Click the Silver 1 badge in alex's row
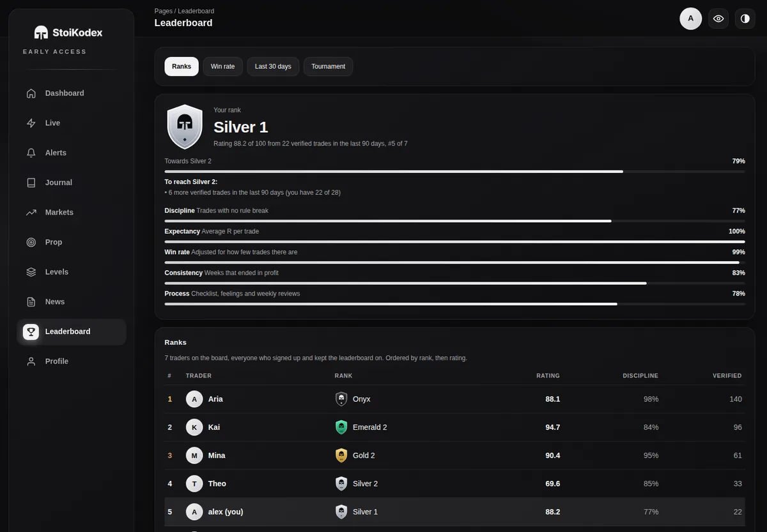Viewport: 767px width, 532px height. coord(341,512)
